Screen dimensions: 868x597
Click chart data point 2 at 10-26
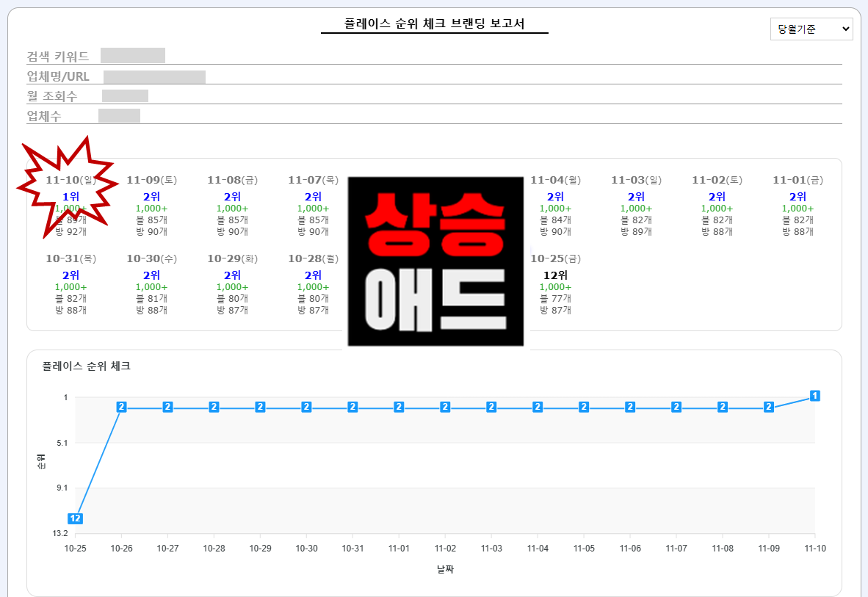122,407
